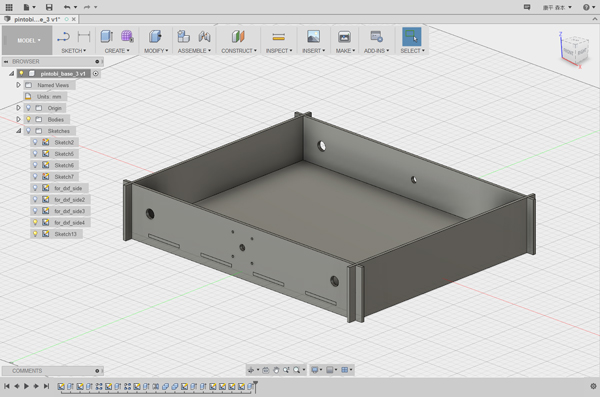Select the Create Sketch tool icon

click(x=64, y=37)
